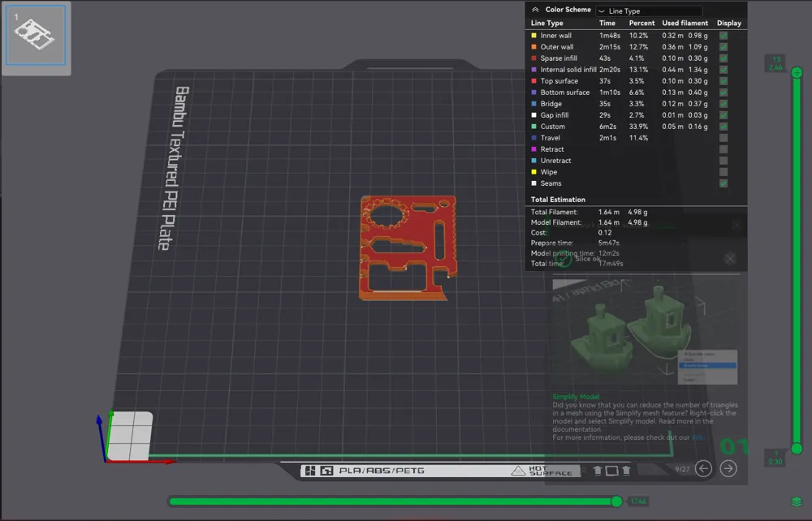
Task: Click the yellow Wipe color swatch
Action: click(534, 172)
